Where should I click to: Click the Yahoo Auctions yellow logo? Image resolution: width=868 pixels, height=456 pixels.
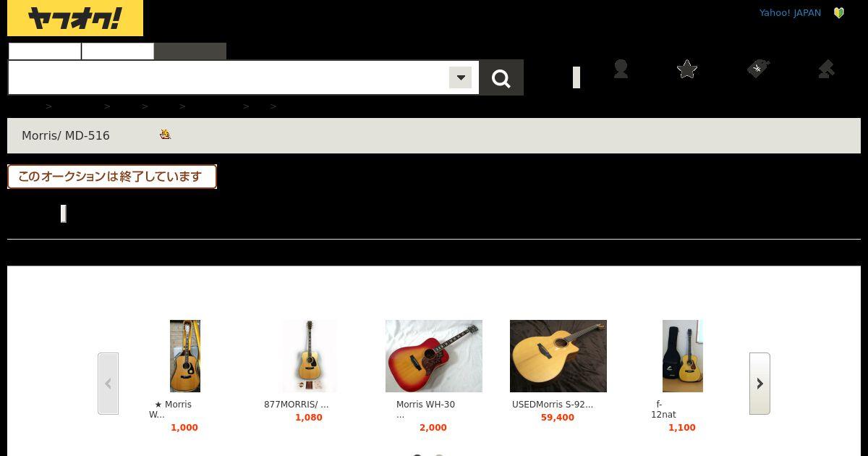[75, 18]
